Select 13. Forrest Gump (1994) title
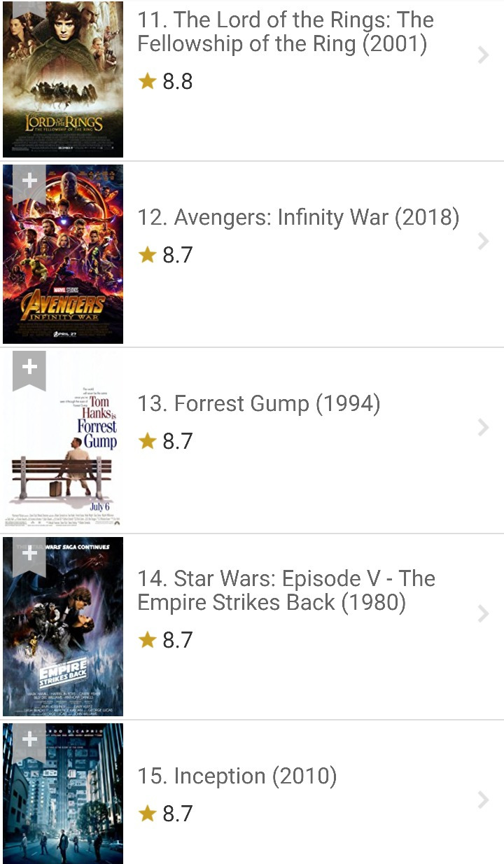 tap(259, 404)
